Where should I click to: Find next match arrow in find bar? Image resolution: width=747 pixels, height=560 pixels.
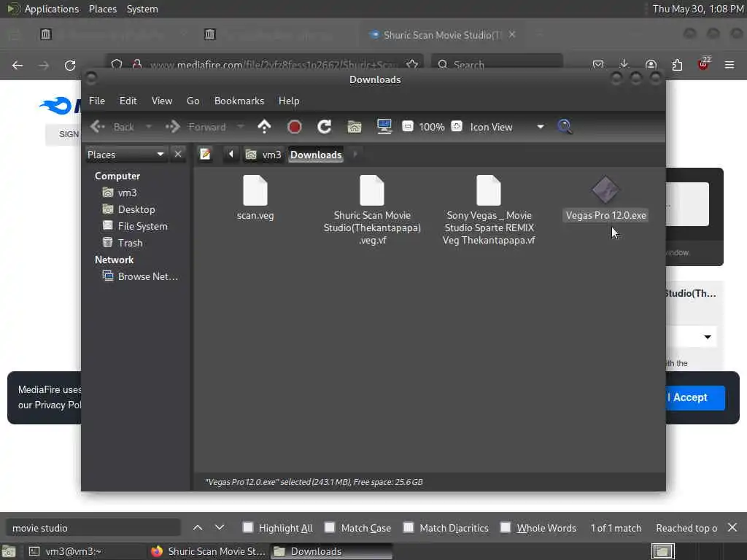pyautogui.click(x=219, y=528)
